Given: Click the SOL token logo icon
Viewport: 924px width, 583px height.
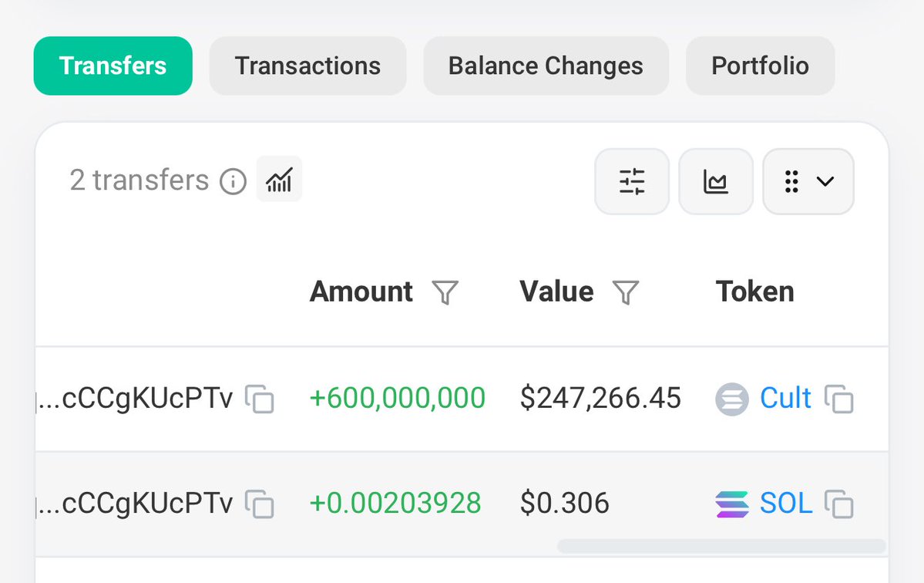Looking at the screenshot, I should tap(732, 504).
